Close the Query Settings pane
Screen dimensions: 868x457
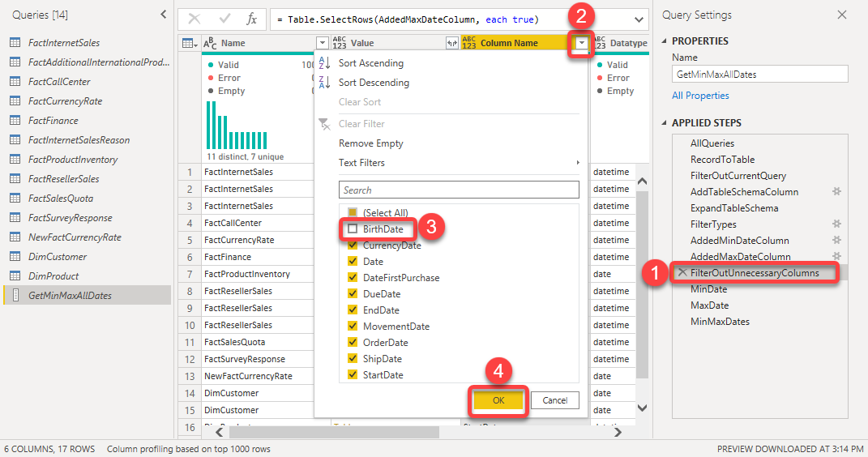click(842, 15)
